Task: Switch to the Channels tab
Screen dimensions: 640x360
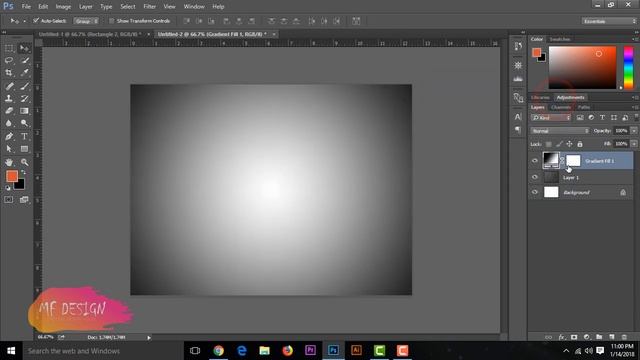Action: (x=561, y=107)
